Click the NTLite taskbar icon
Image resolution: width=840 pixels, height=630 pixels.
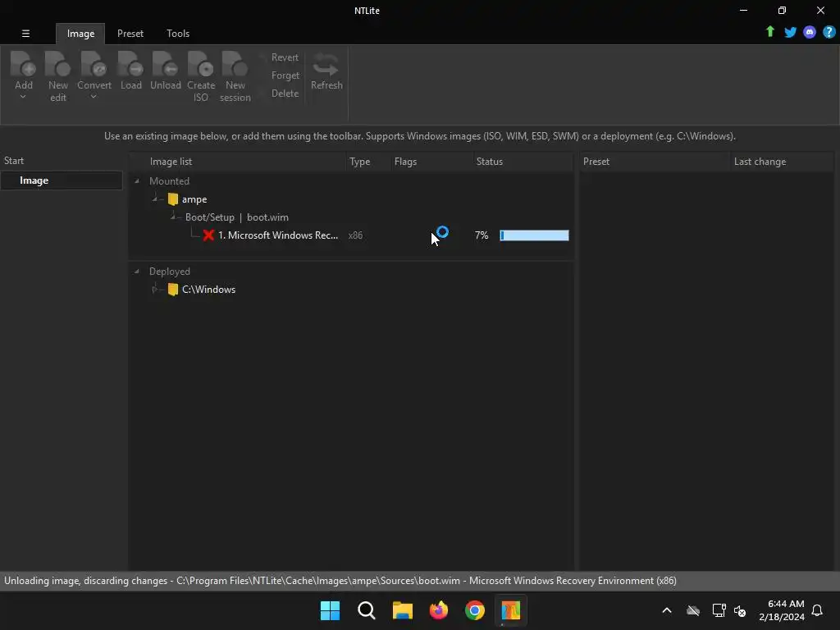510,610
